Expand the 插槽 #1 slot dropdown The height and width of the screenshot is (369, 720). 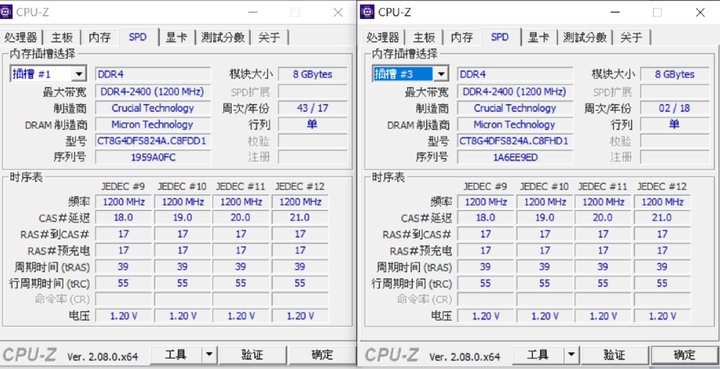coord(79,74)
